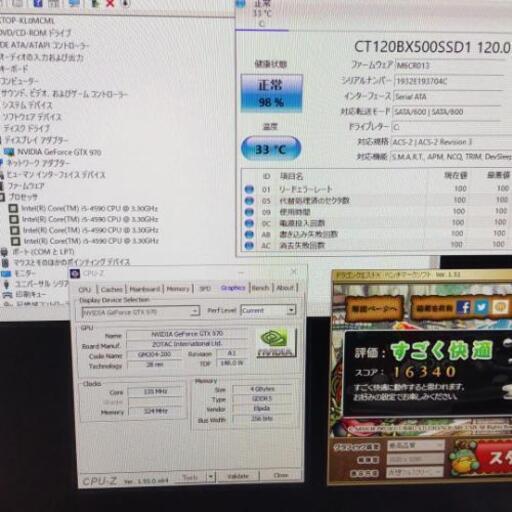
Task: Click the 33 °C temperature indicator
Action: (271, 149)
